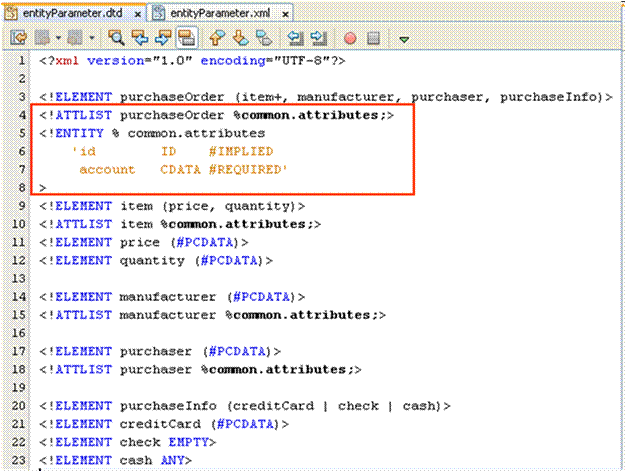This screenshot has height=471, width=625.
Task: Click the ELEMENT check EMPTY line
Action: [x=128, y=442]
